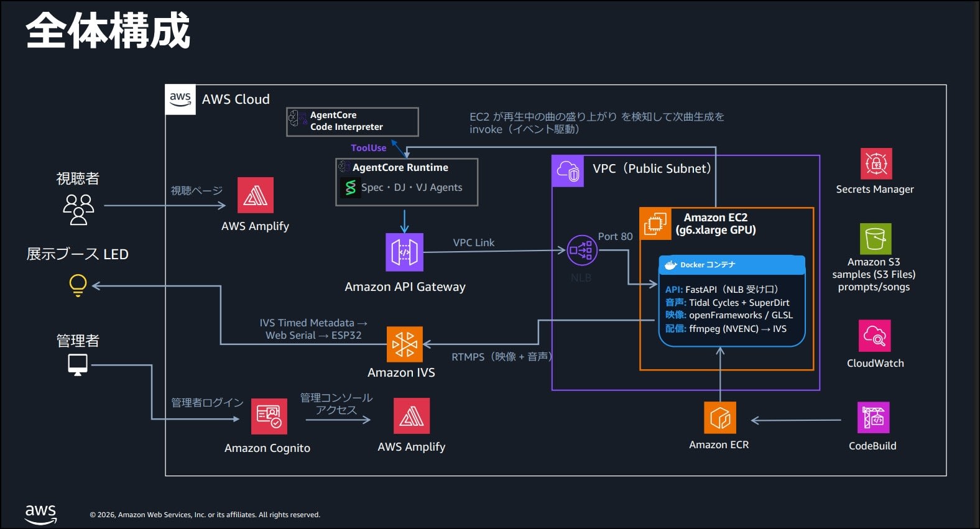Select the Amazon Cognito icon
The width and height of the screenshot is (980, 529).
269,416
